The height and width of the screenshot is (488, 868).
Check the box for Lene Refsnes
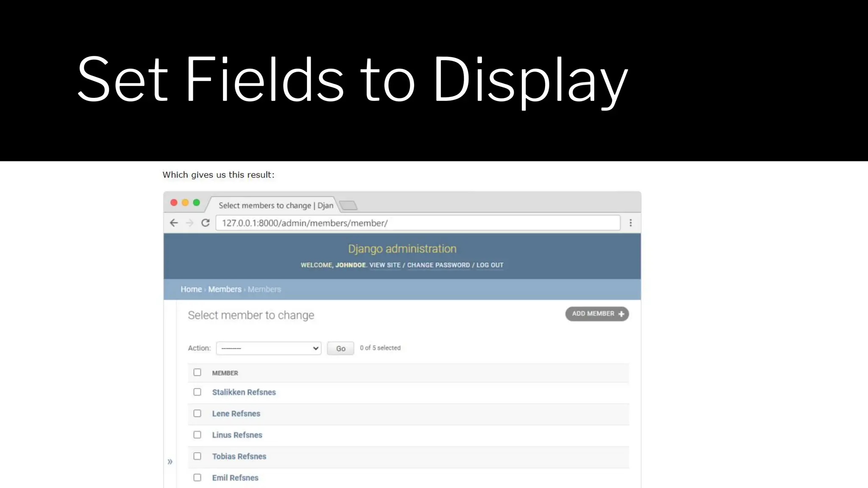(x=198, y=413)
